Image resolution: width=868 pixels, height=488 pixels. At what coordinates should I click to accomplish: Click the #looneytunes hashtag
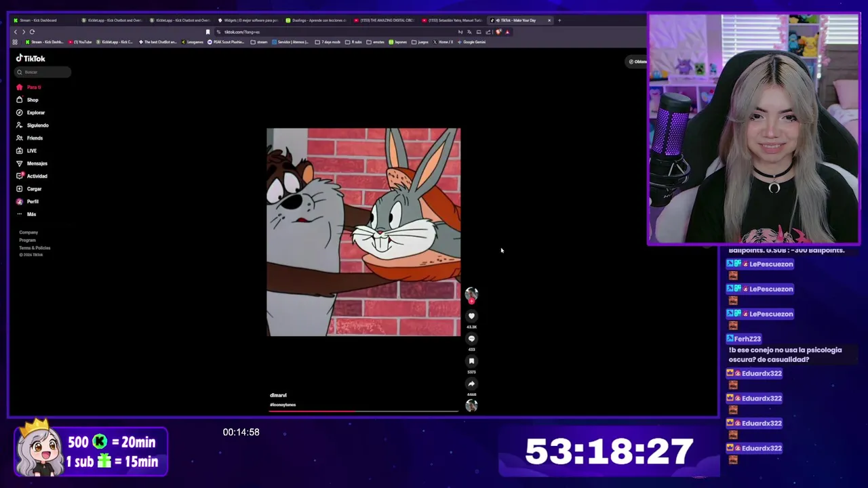(283, 405)
